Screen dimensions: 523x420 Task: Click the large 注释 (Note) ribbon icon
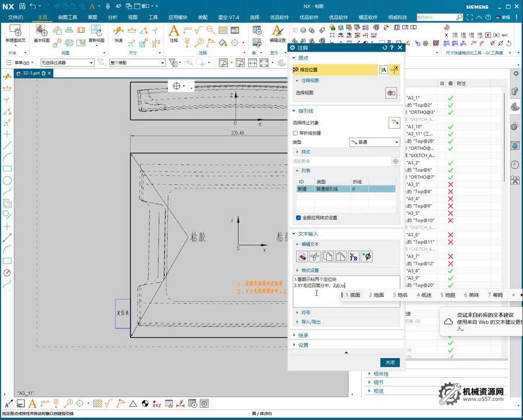coord(174,32)
